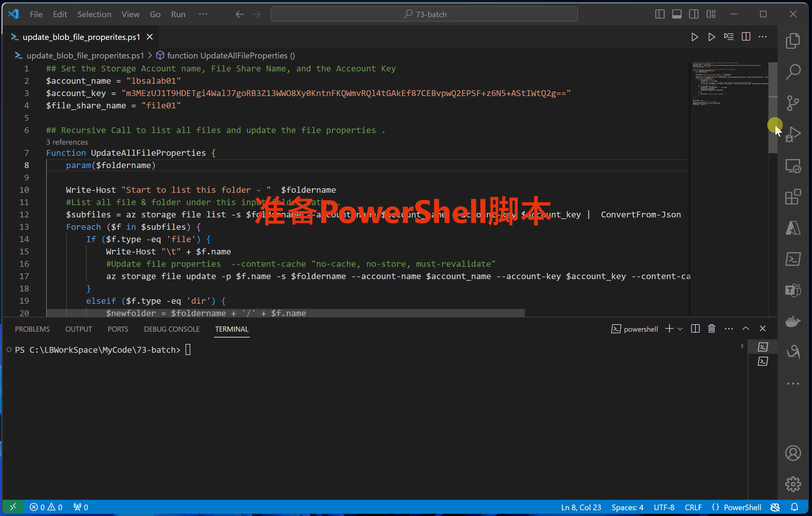Image resolution: width=812 pixels, height=516 pixels.
Task: Click the Selection menu item
Action: pos(93,14)
